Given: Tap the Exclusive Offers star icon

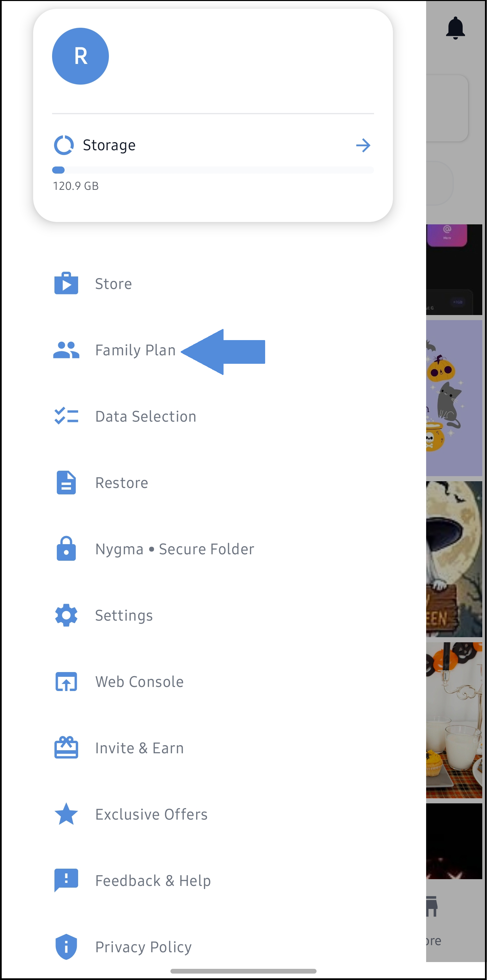Looking at the screenshot, I should (66, 814).
